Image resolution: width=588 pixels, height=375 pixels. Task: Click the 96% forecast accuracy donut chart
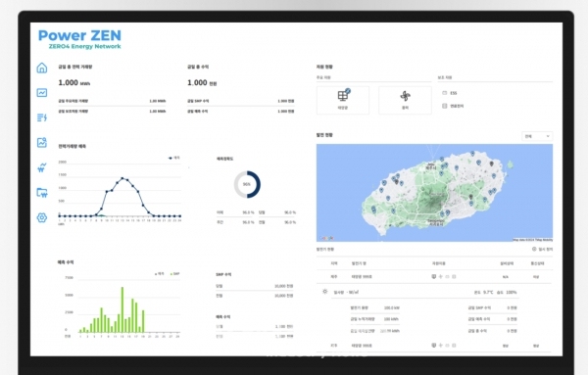click(x=247, y=184)
